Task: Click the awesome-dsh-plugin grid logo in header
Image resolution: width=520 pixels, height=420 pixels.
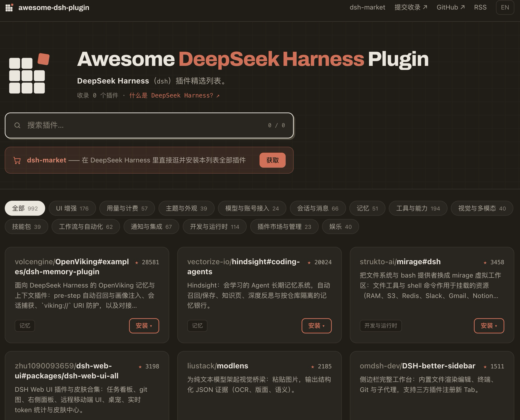Action: pos(9,8)
